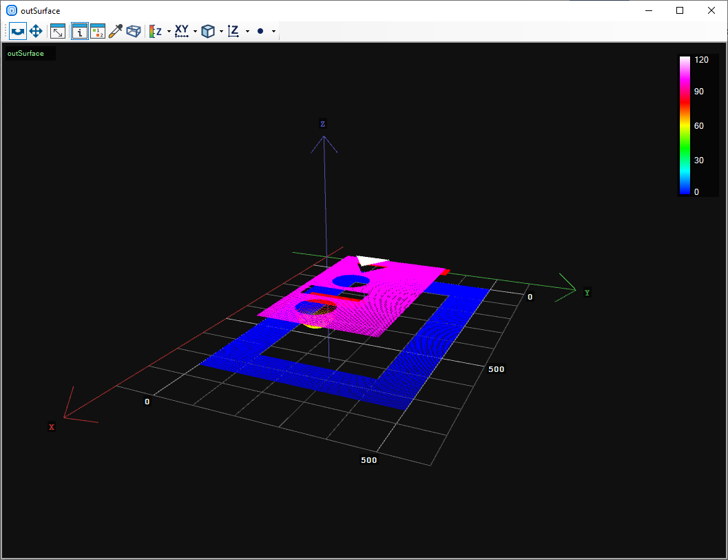Screen dimensions: 728x560
Task: Select the pan (move) view tool
Action: click(x=36, y=32)
